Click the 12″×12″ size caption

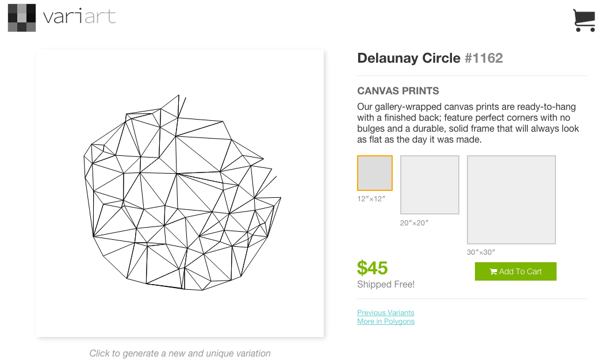[x=371, y=199]
